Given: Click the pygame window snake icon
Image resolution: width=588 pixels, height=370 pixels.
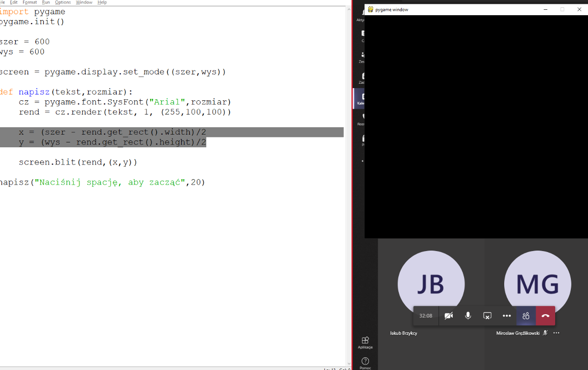Looking at the screenshot, I should tap(371, 9).
